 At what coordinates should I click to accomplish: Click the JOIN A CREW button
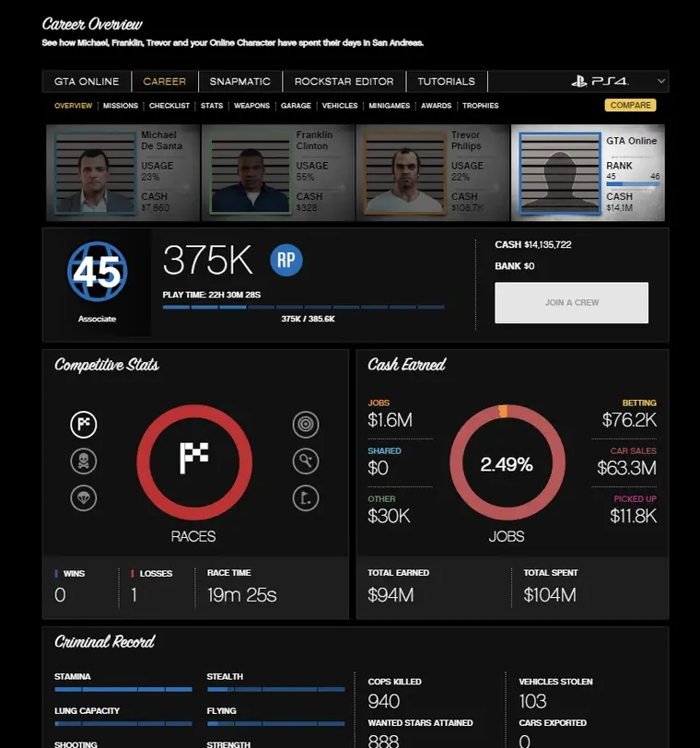(x=571, y=302)
